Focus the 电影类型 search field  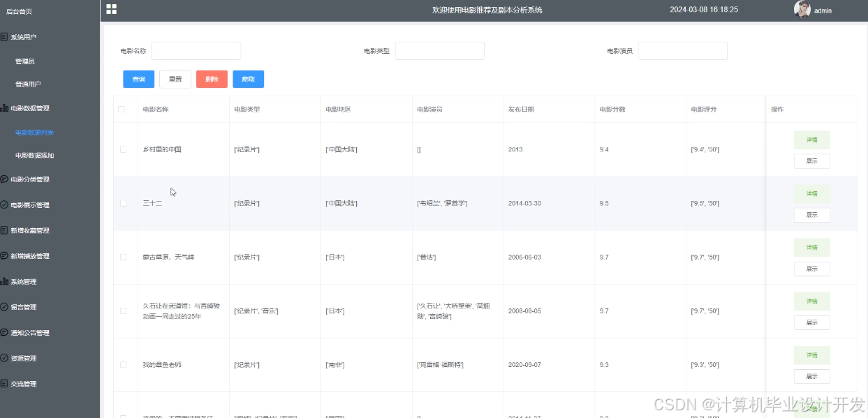440,51
